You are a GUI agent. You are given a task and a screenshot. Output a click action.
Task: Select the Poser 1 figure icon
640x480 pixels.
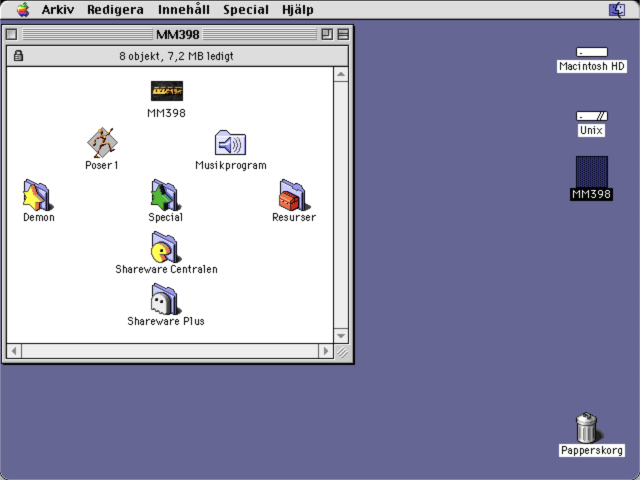click(102, 142)
